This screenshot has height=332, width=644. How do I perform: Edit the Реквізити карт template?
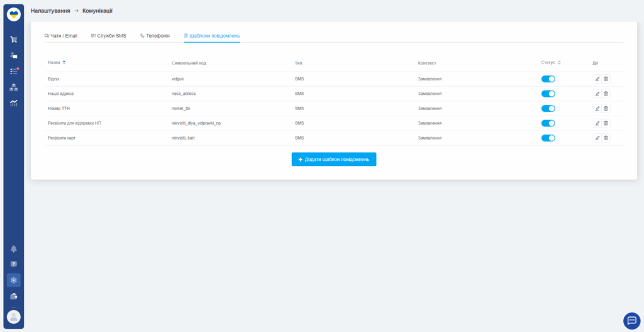[x=597, y=138]
